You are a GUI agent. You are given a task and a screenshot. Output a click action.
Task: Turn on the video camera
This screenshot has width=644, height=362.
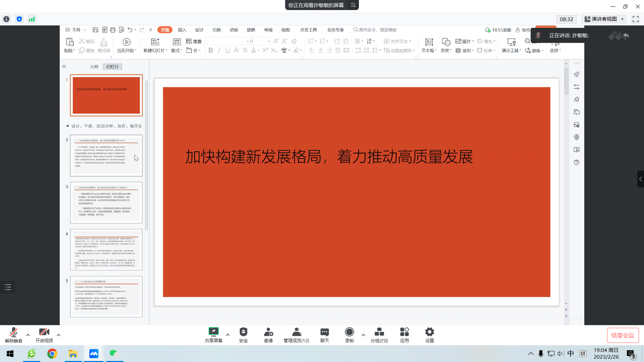[x=44, y=335]
